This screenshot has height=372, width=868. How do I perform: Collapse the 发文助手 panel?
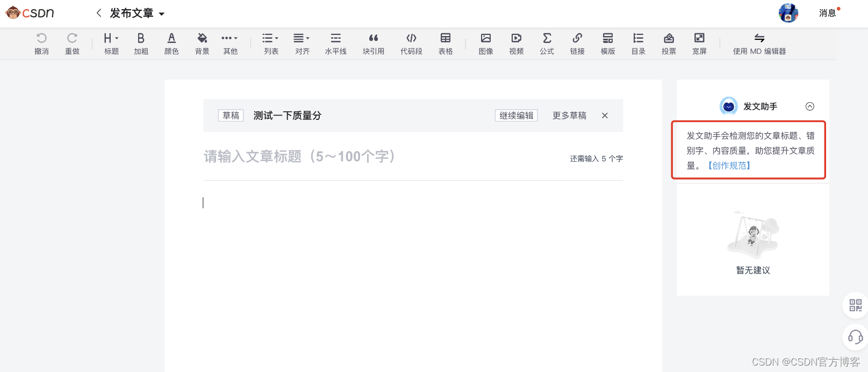[x=810, y=106]
